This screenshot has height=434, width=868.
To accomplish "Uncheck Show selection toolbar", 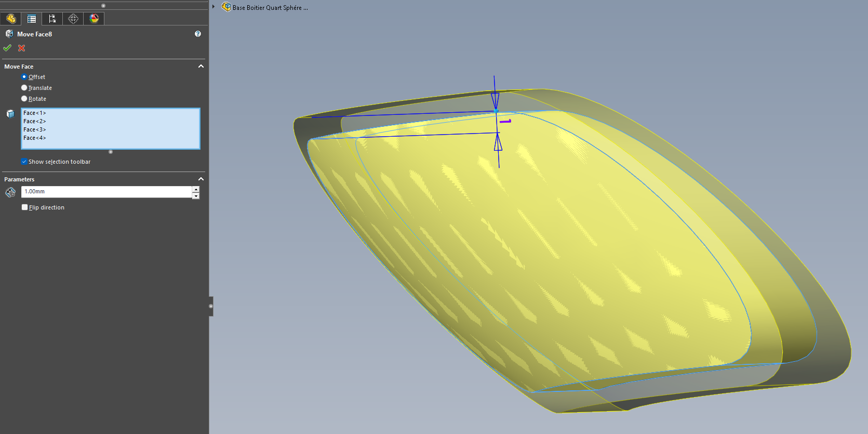I will (x=24, y=162).
